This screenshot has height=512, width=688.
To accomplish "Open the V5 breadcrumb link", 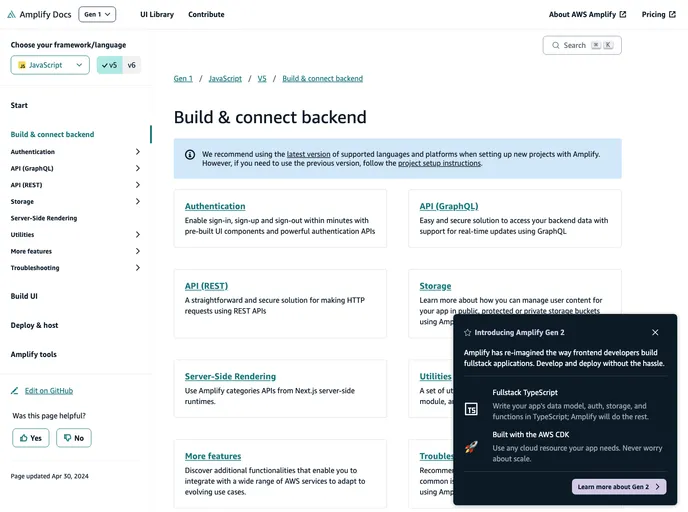I will (x=262, y=79).
